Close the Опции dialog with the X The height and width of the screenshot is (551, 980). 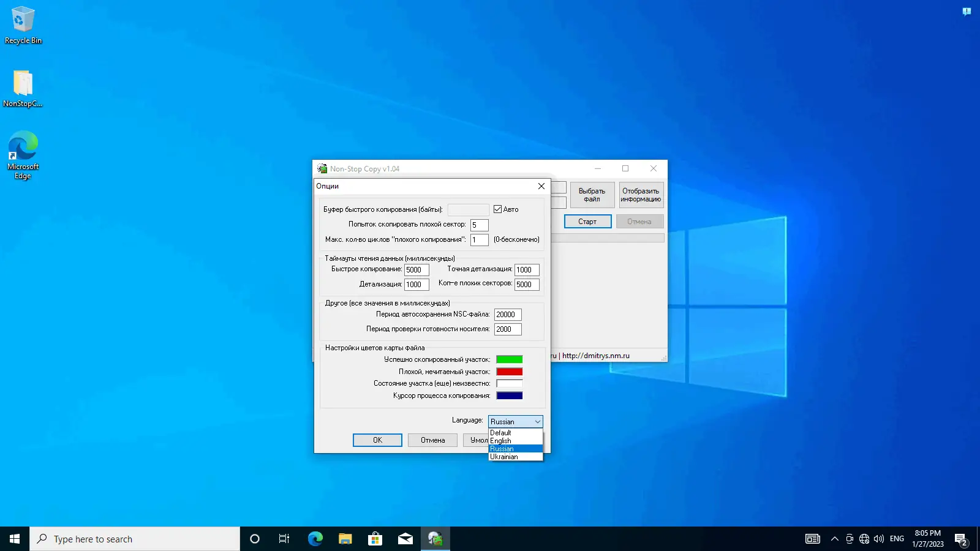(x=541, y=186)
